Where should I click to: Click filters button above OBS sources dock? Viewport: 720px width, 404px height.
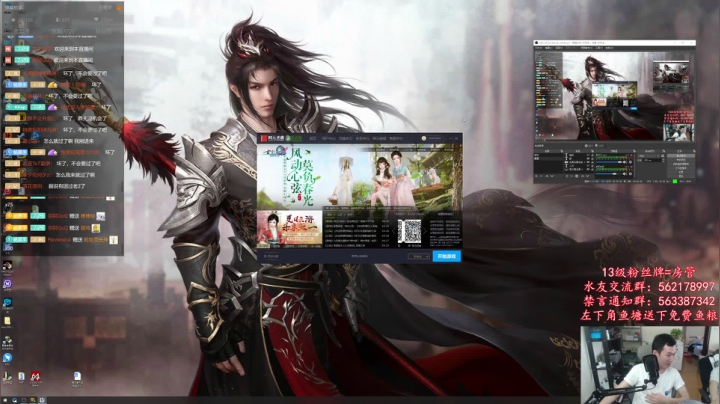coord(599,146)
